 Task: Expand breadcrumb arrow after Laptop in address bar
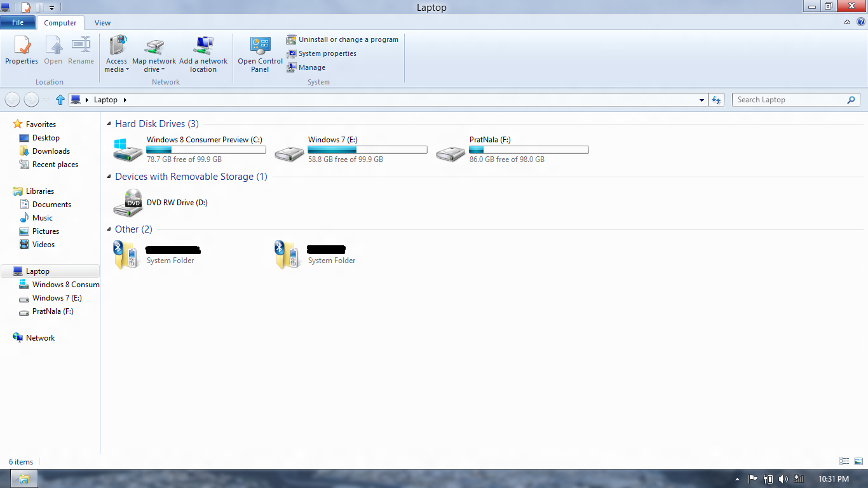tap(125, 100)
